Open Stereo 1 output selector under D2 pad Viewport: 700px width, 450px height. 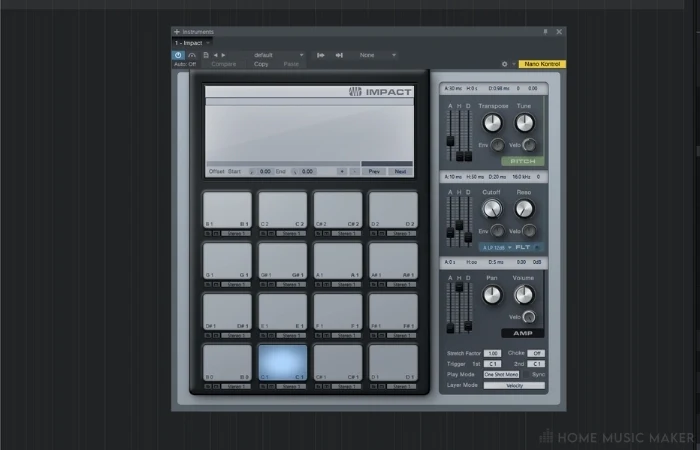(402, 233)
